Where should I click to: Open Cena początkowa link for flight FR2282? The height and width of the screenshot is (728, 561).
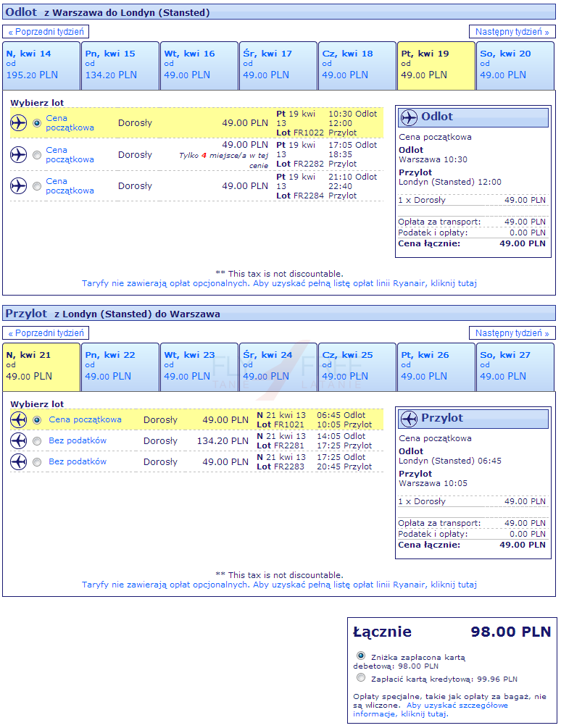(x=70, y=154)
